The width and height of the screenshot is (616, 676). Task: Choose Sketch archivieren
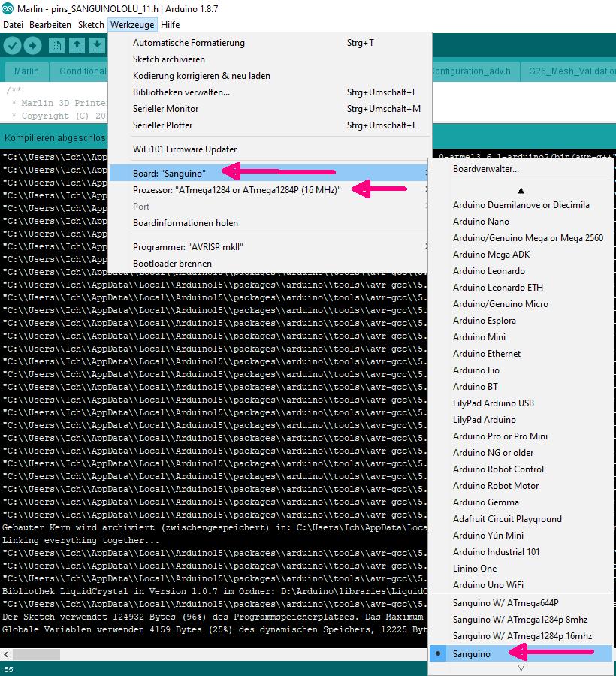269,59
